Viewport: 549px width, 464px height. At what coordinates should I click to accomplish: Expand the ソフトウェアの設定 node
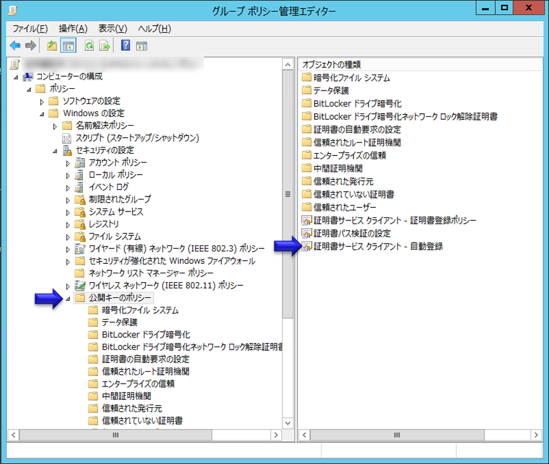(42, 102)
